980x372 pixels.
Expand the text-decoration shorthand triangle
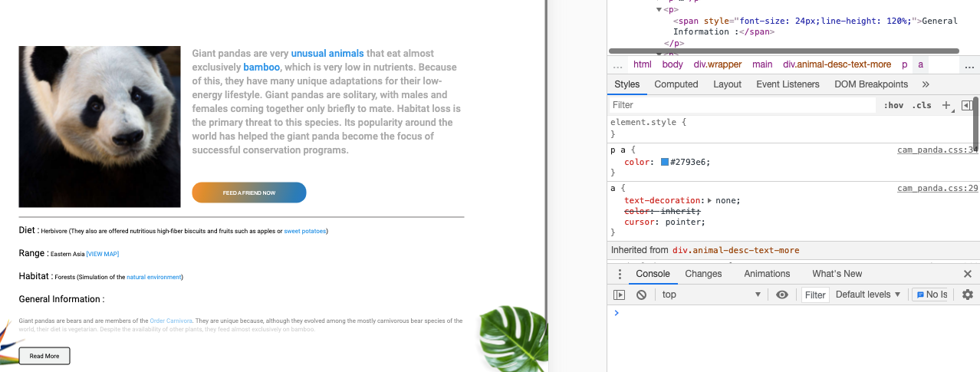tap(709, 200)
